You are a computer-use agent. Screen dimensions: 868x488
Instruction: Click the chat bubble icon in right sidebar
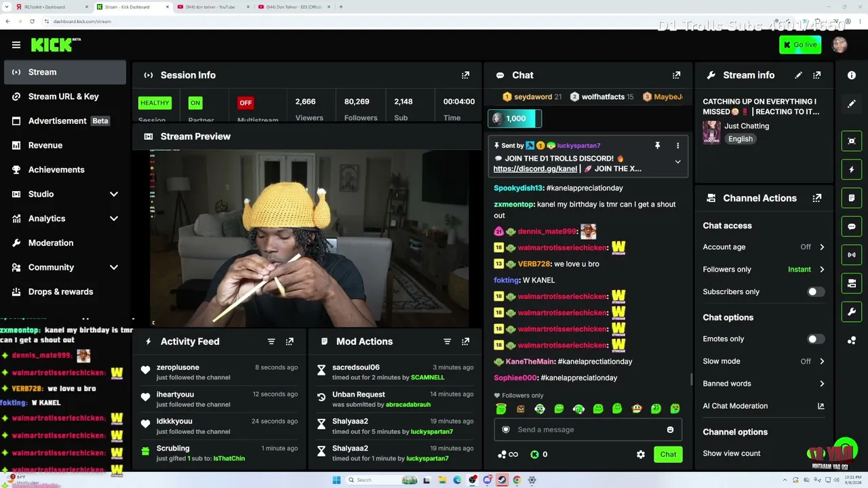852,226
